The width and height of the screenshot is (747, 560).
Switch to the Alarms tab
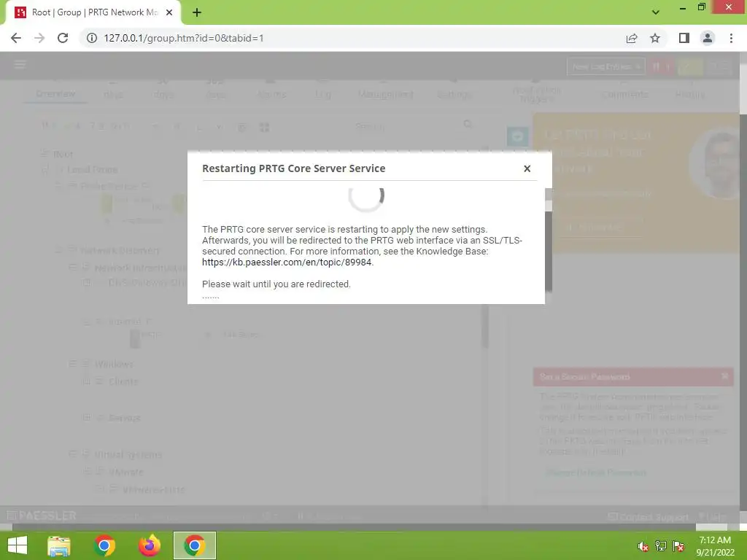[271, 94]
